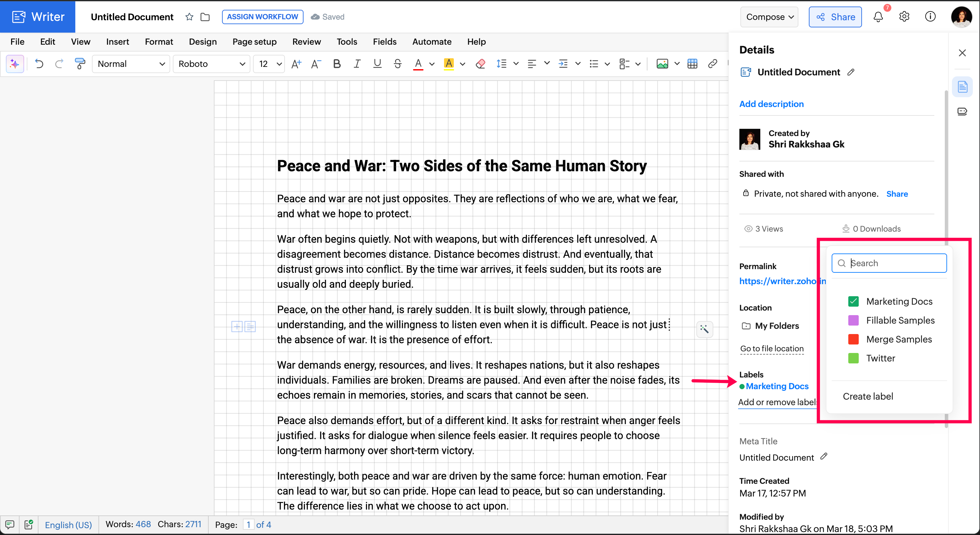Check the Twitter label
This screenshot has width=980, height=535.
[853, 358]
